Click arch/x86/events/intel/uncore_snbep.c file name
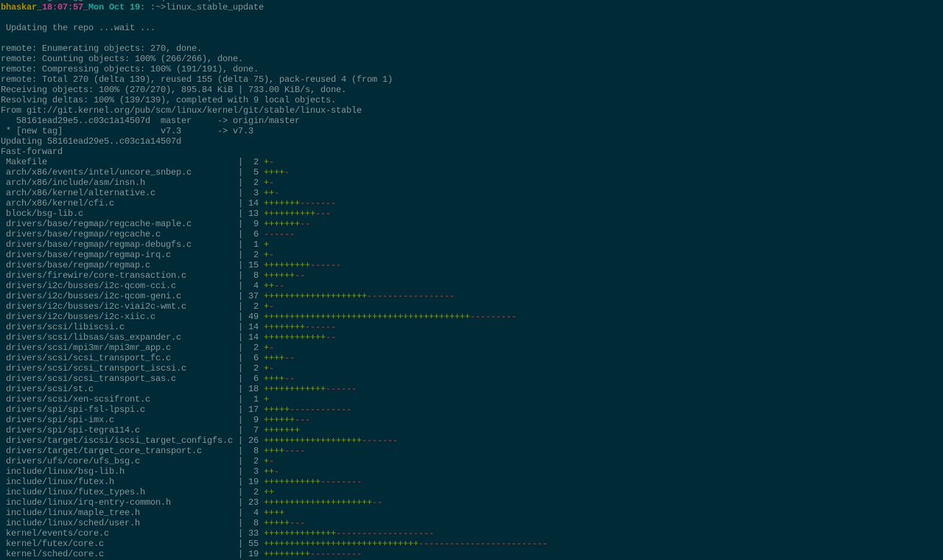Screen dimensions: 943x560 tap(99, 172)
